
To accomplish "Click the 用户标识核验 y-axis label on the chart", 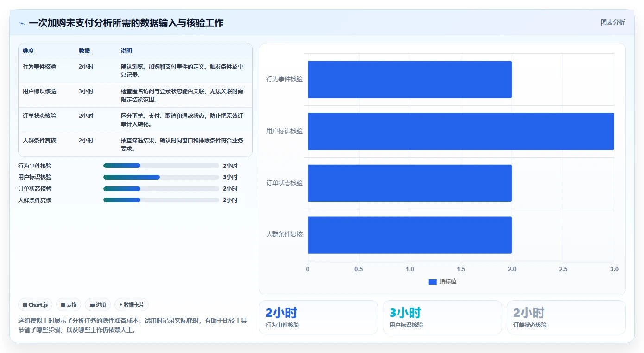I will [x=284, y=131].
